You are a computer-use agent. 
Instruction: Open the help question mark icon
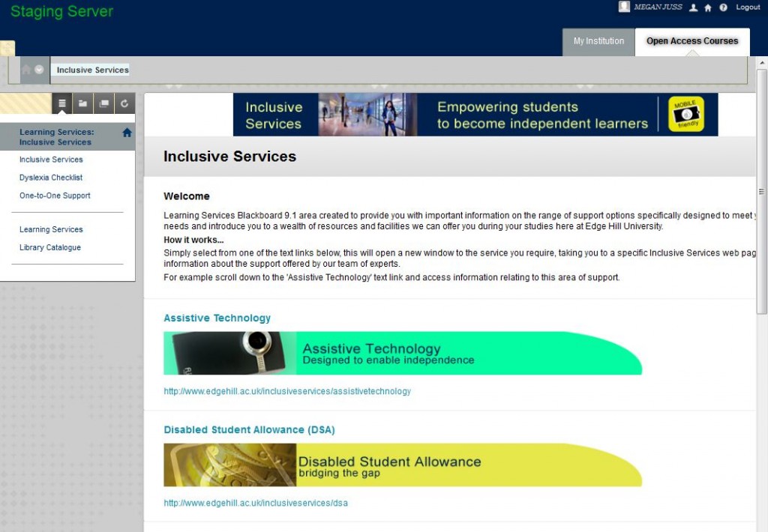724,7
